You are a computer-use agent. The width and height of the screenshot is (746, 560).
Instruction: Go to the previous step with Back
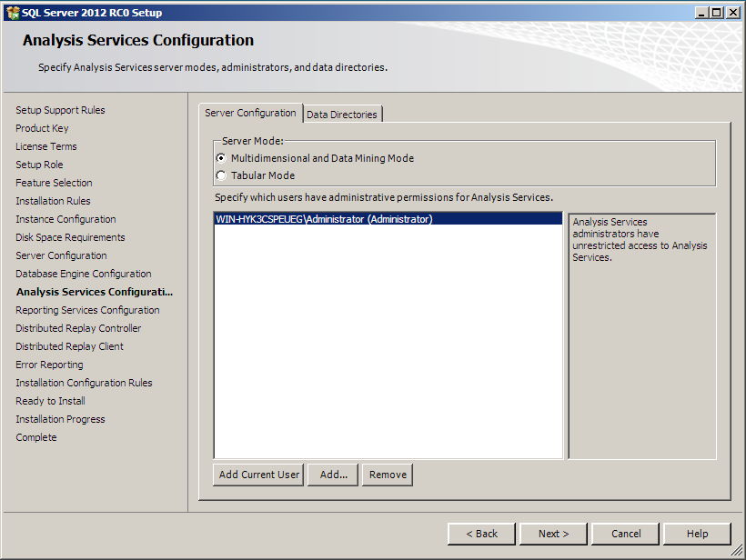(x=481, y=534)
